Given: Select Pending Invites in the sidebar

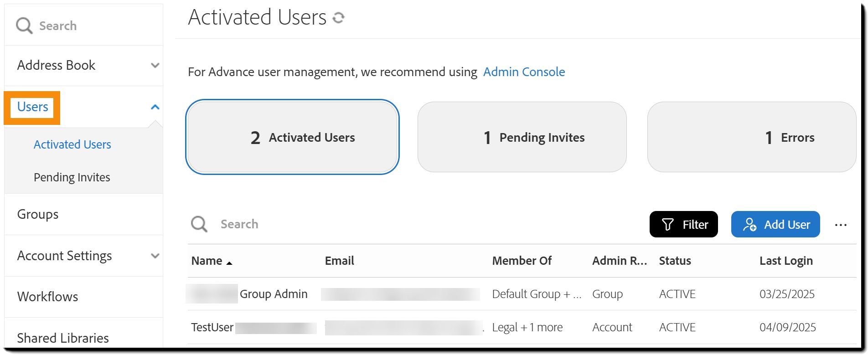Looking at the screenshot, I should [x=72, y=177].
